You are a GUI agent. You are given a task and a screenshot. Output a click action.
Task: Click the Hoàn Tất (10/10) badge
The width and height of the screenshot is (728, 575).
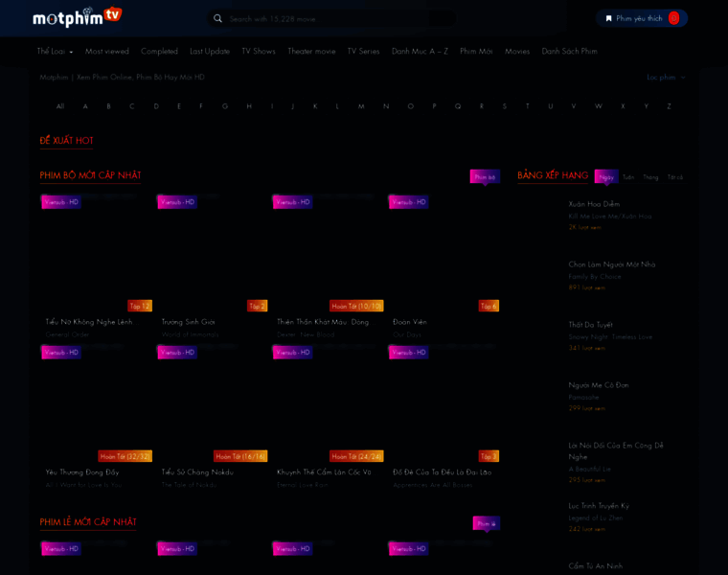pos(356,306)
